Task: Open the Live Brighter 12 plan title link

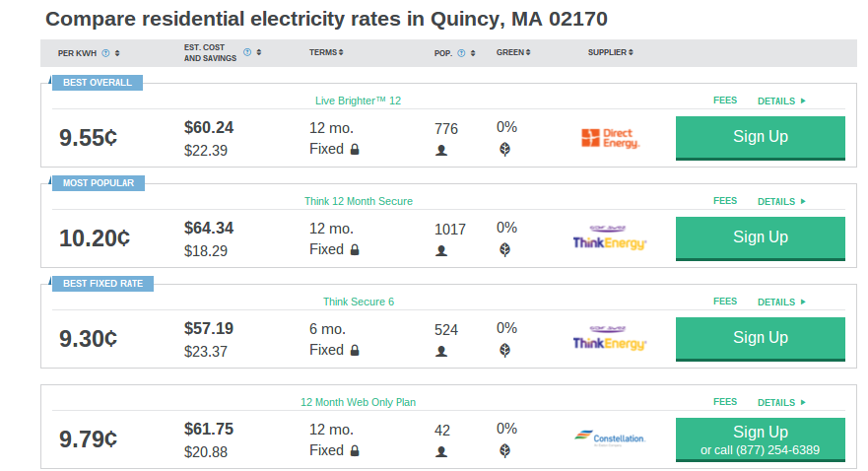Action: click(x=359, y=101)
